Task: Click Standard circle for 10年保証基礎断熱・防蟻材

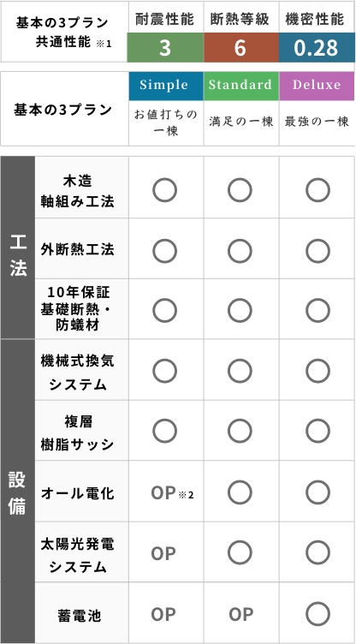Action: click(x=240, y=311)
